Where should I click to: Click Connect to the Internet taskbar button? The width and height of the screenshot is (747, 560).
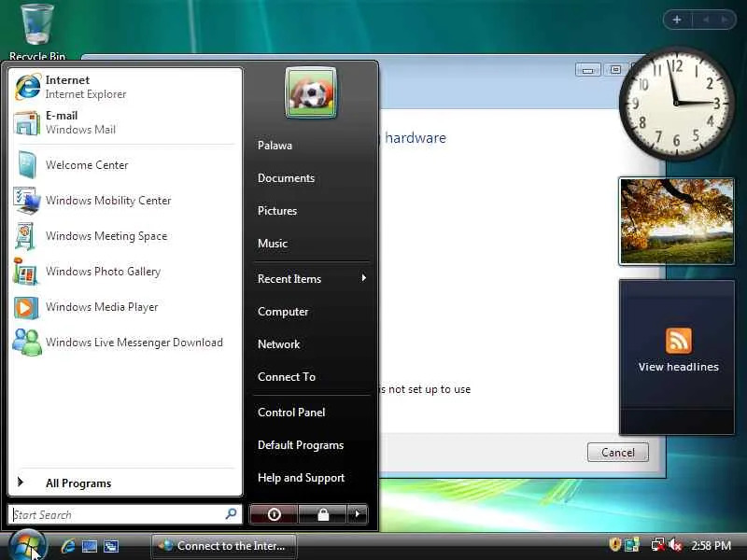(224, 546)
